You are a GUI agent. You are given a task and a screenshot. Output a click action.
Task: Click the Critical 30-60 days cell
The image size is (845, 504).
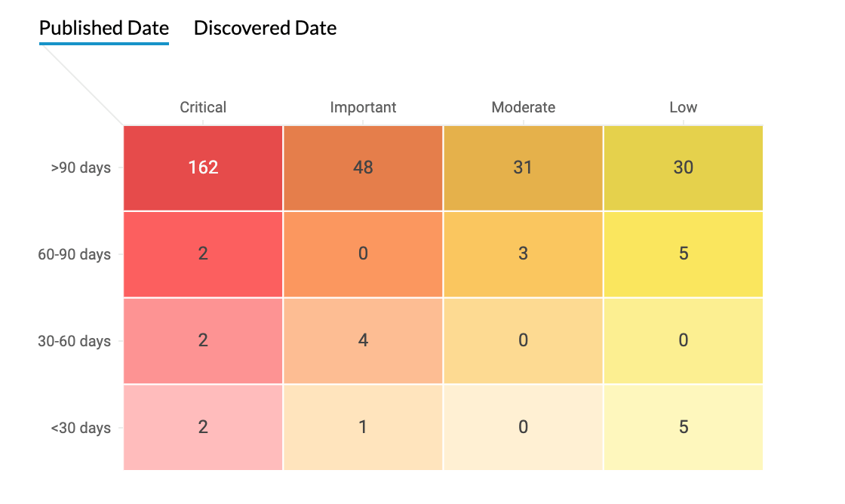(203, 341)
